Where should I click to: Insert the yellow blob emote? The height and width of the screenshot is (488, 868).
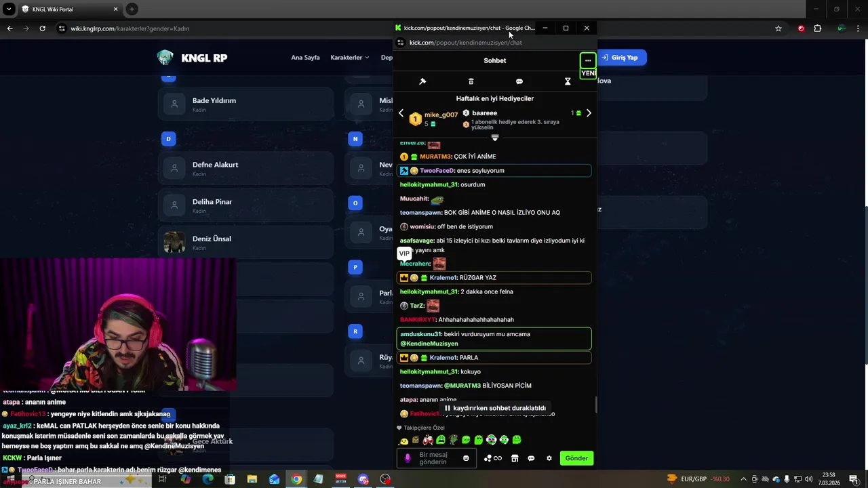click(x=404, y=441)
